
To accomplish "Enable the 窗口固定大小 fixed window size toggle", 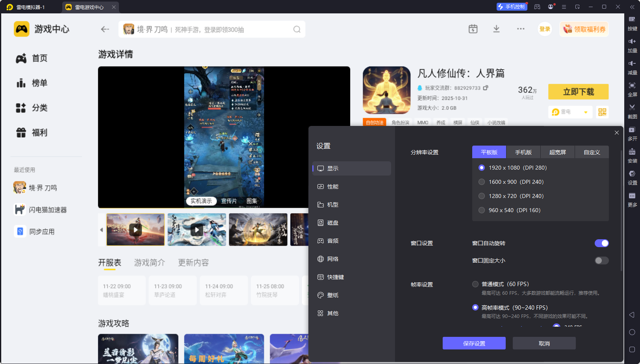I will point(601,260).
